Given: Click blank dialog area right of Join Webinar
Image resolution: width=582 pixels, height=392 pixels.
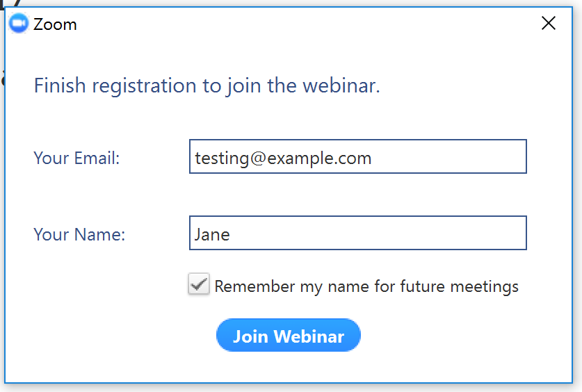Looking at the screenshot, I should (459, 336).
